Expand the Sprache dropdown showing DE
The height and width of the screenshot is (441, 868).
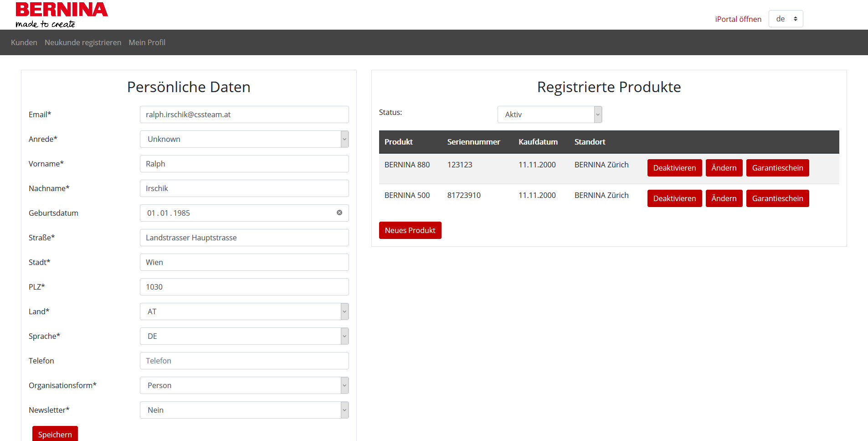tap(244, 336)
